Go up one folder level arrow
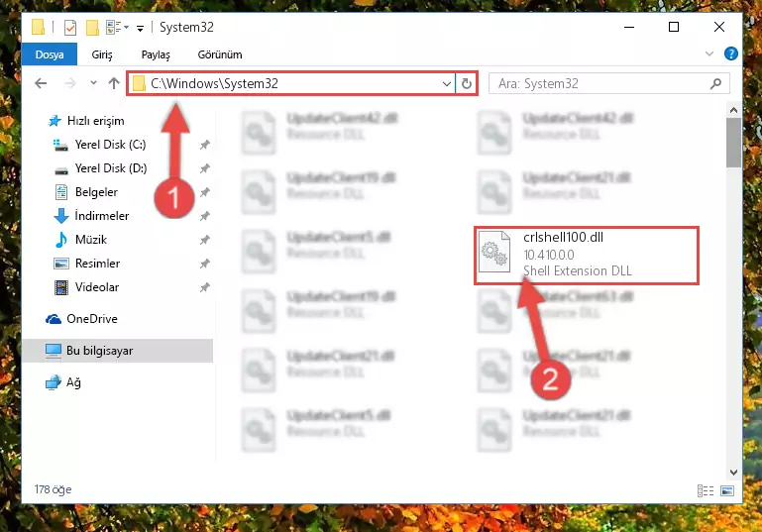Image resolution: width=762 pixels, height=532 pixels. pos(114,83)
